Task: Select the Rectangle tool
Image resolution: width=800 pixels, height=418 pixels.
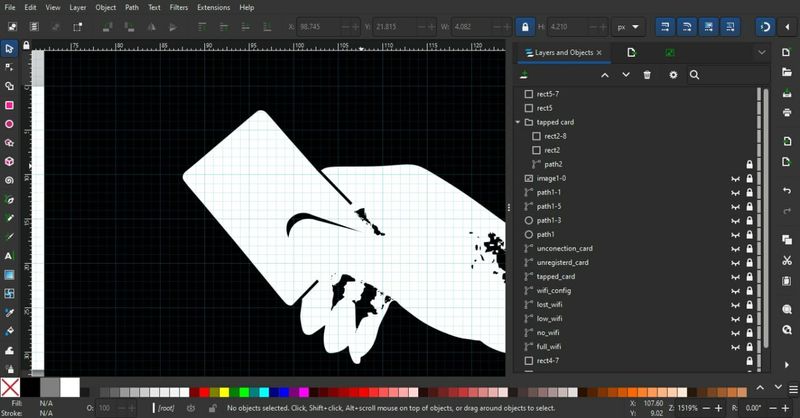Action: point(9,105)
